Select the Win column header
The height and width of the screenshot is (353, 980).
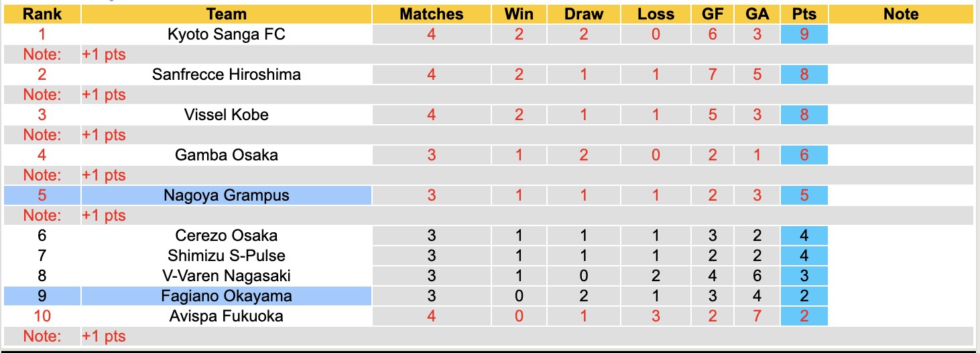click(x=519, y=14)
